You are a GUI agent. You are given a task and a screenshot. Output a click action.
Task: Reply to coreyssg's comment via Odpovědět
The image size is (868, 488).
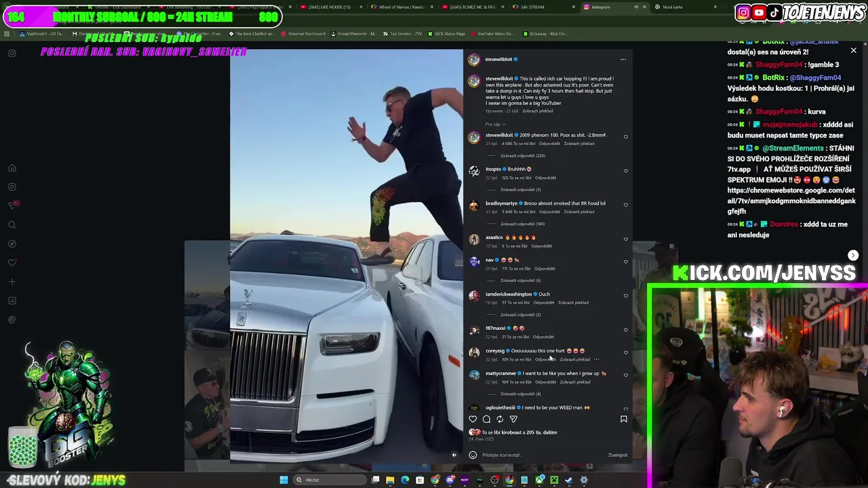(x=545, y=359)
